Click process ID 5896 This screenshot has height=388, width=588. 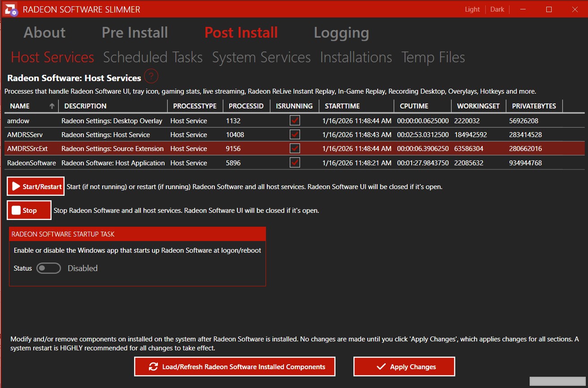233,163
